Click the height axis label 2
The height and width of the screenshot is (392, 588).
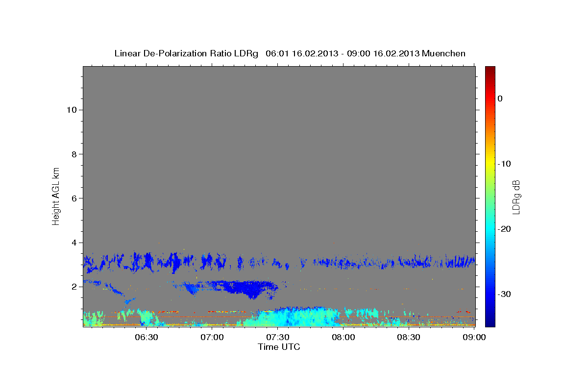[x=73, y=287]
